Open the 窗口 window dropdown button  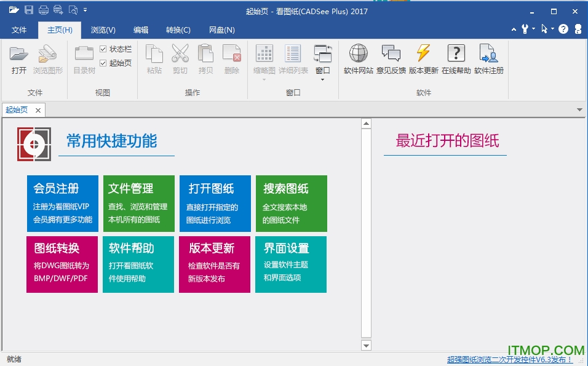tap(322, 63)
